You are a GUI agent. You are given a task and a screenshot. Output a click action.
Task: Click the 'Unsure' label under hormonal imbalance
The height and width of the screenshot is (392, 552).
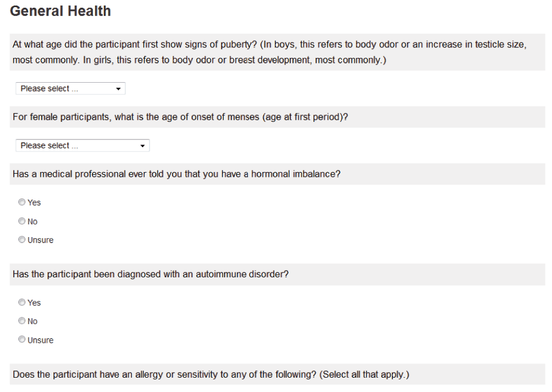coord(40,240)
